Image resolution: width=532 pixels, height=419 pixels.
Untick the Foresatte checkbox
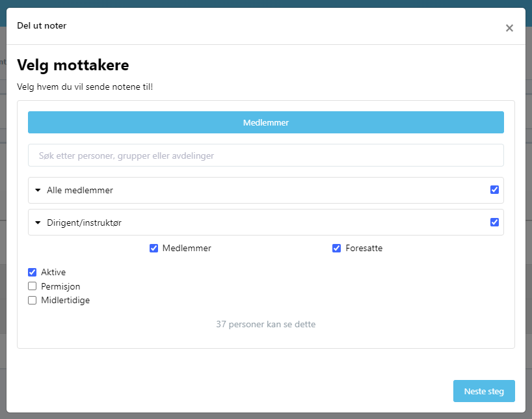click(x=336, y=248)
